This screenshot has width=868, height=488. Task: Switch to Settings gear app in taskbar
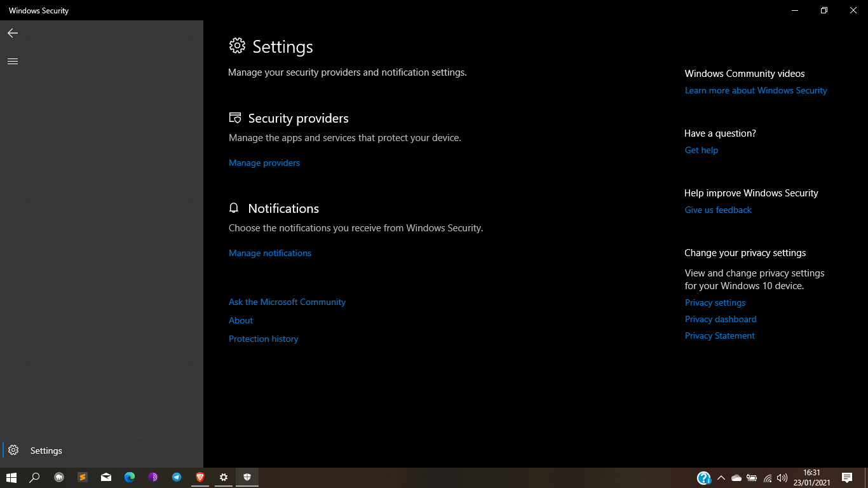224,477
